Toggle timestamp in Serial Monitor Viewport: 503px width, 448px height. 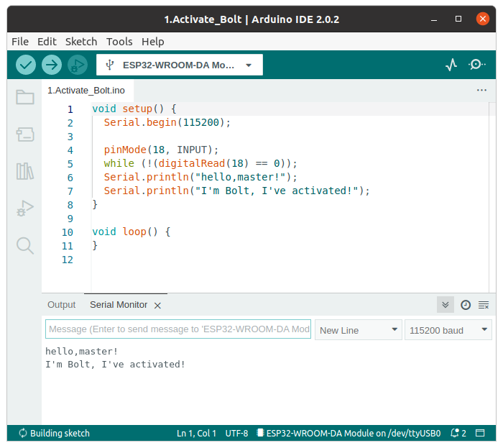pos(466,305)
